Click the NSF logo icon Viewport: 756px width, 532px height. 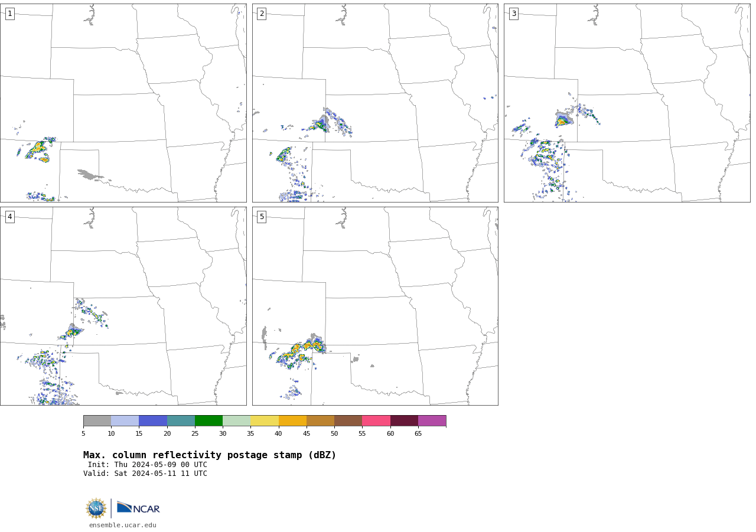tap(96, 508)
